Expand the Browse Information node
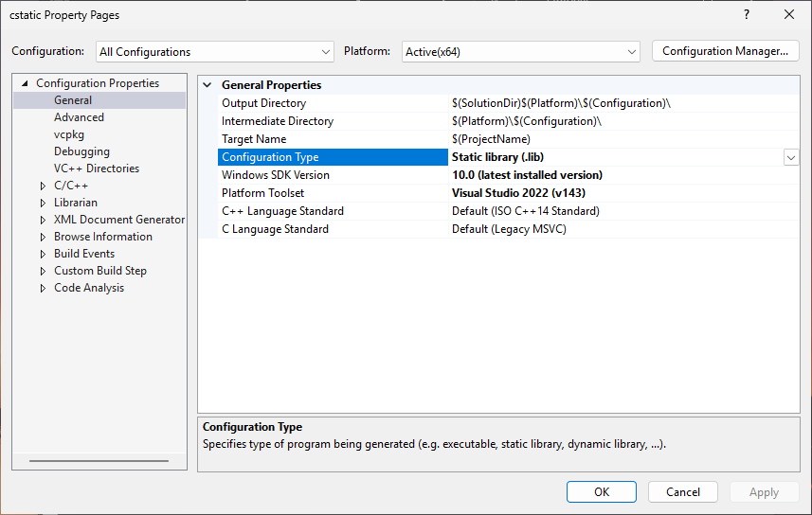This screenshot has width=812, height=515. click(43, 237)
